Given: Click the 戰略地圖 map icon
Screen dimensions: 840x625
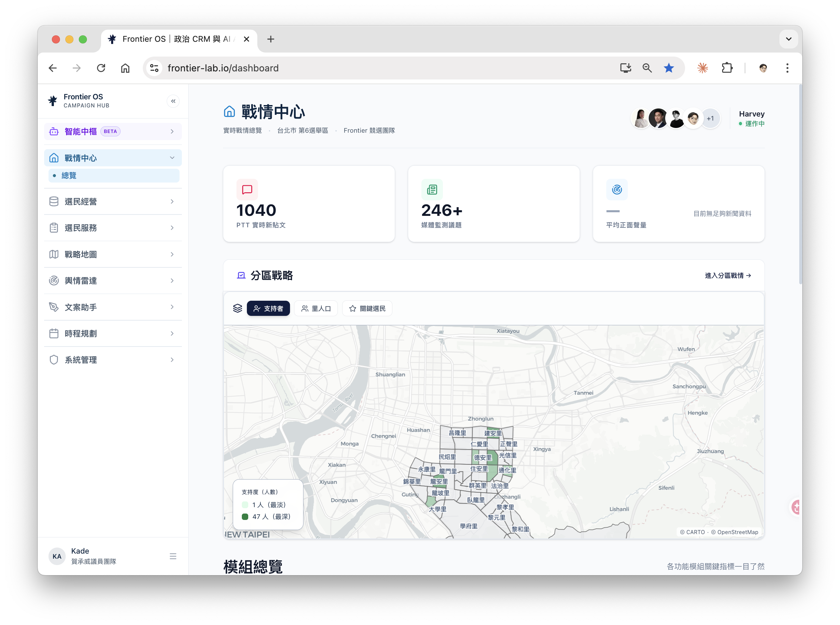Looking at the screenshot, I should pos(54,254).
